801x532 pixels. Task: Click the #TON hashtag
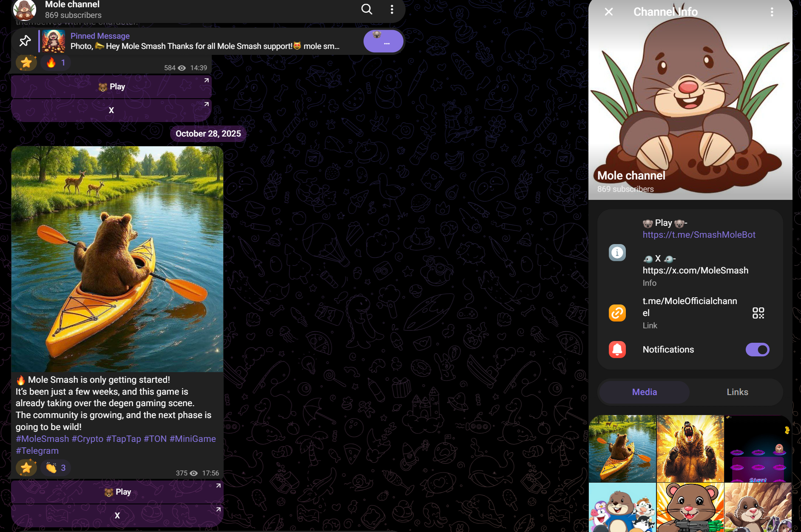tap(155, 439)
